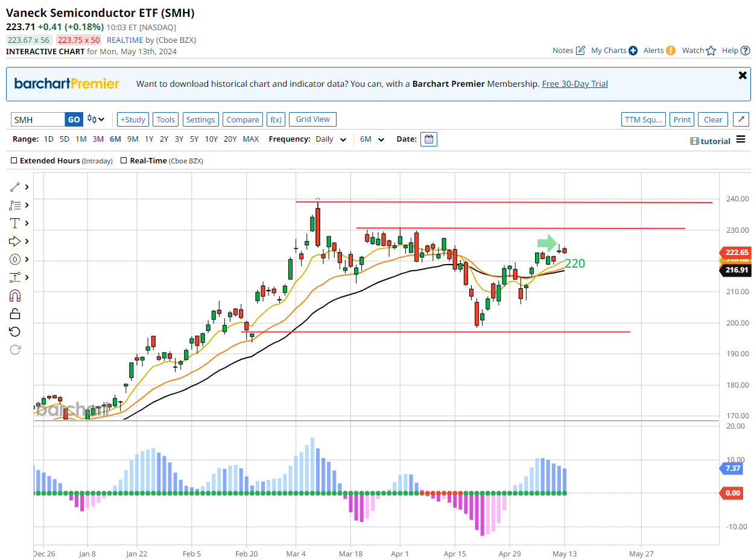
Task: Enable Extended Hours checkbox
Action: pos(14,161)
